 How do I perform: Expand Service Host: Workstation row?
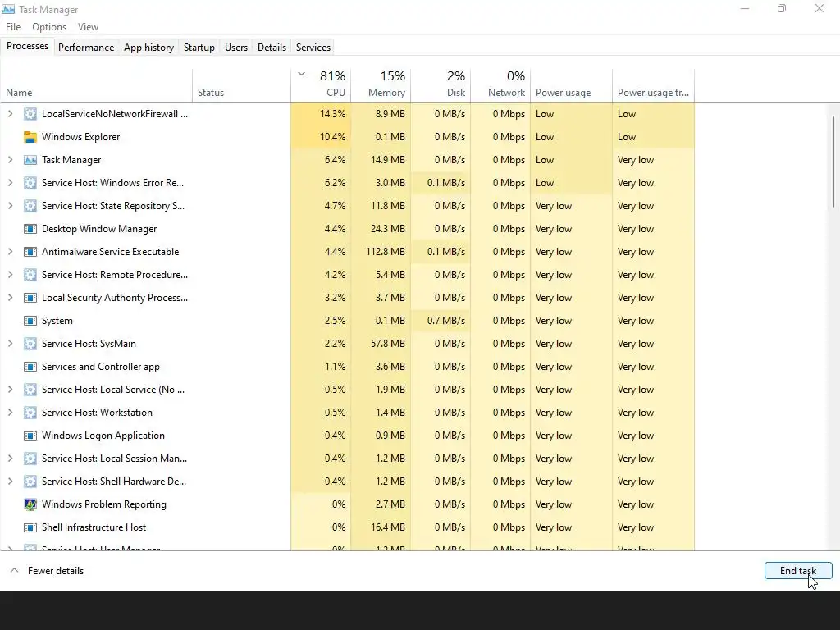pos(10,413)
